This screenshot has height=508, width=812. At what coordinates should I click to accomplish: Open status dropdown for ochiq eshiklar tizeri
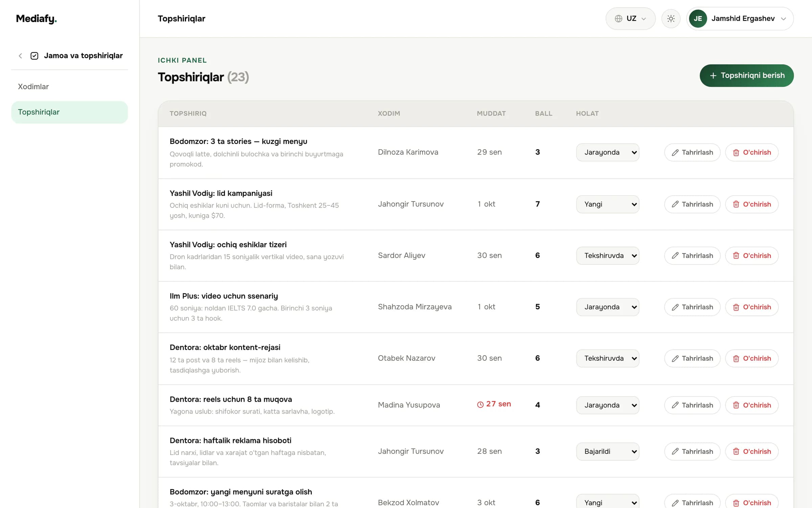(608, 256)
